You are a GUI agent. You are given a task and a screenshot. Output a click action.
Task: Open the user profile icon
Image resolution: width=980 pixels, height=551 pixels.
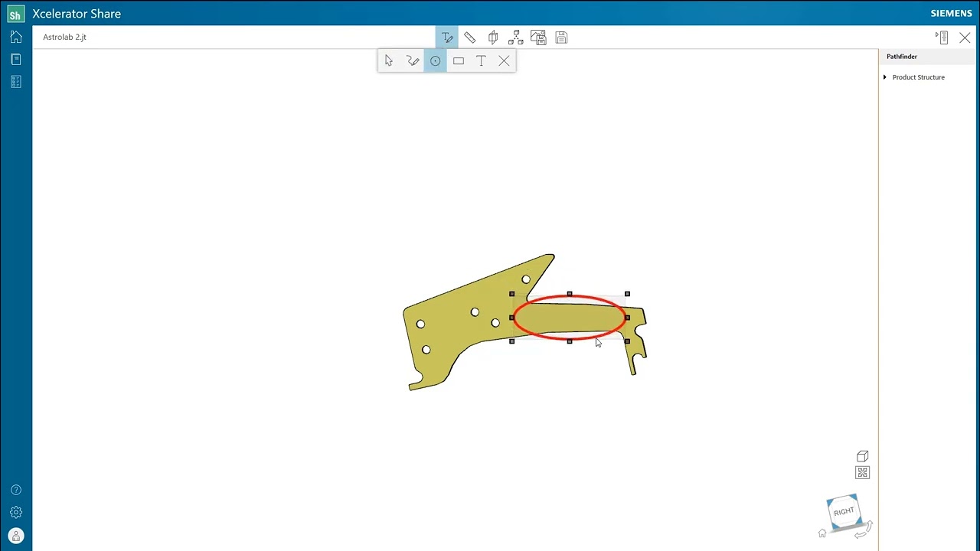click(16, 536)
